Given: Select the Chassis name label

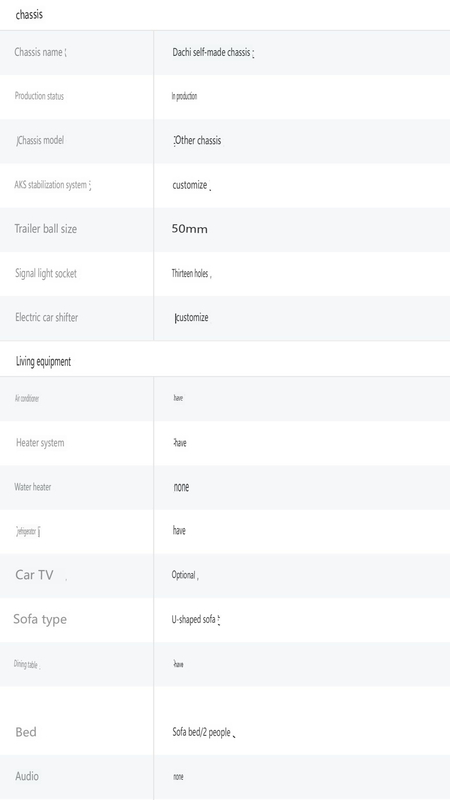Looking at the screenshot, I should coord(40,52).
